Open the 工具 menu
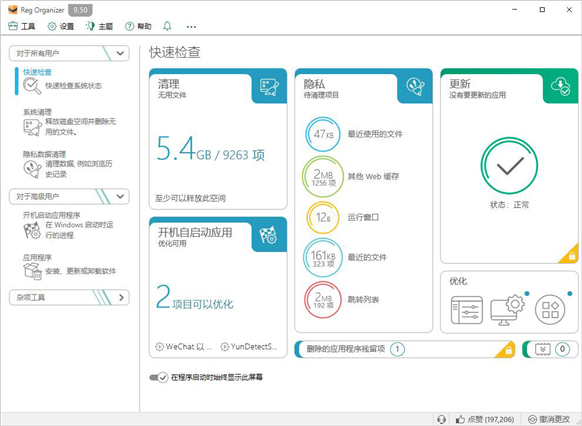Screen dimensions: 582x426 (22, 26)
